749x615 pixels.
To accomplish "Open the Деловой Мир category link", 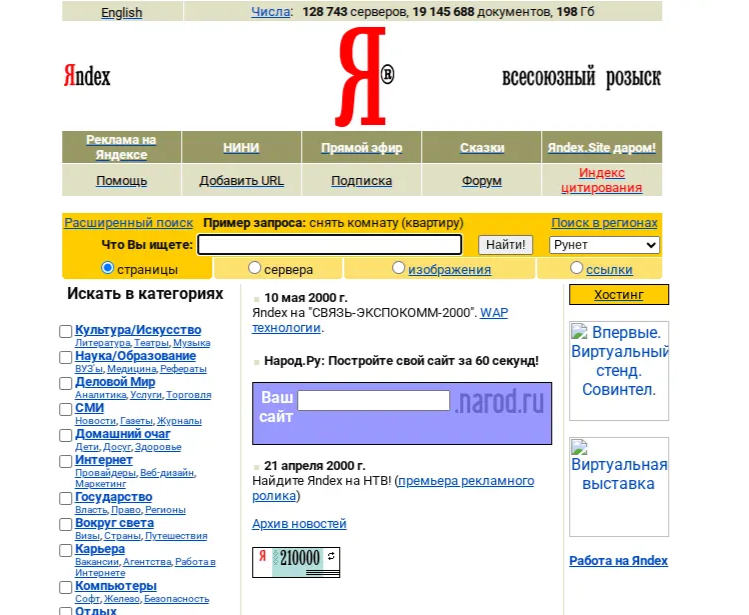I will pyautogui.click(x=115, y=382).
